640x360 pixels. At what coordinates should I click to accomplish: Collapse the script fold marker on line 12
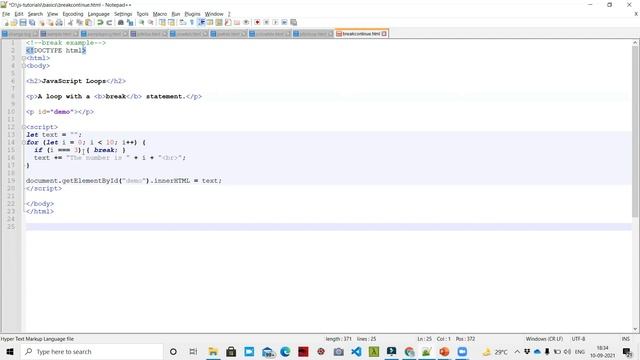click(x=24, y=127)
